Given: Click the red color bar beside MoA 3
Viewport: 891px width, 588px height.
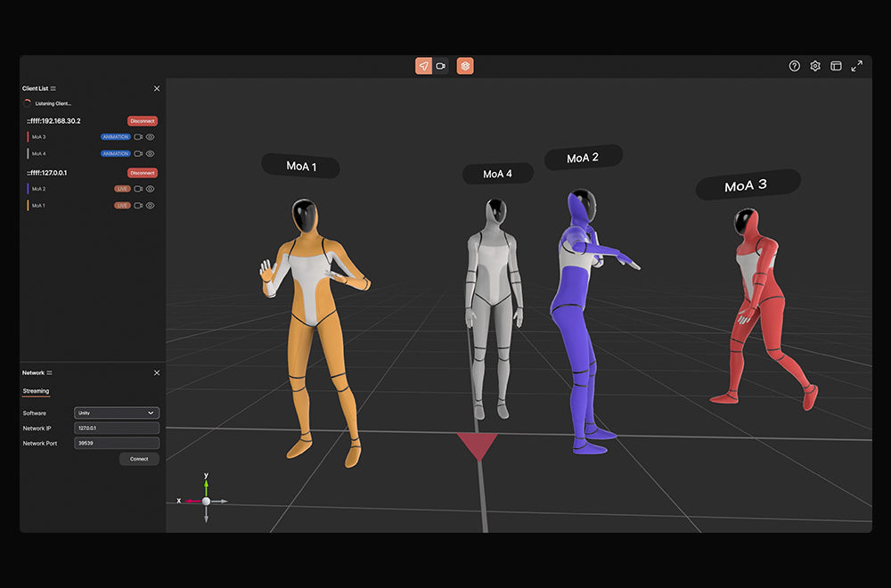Looking at the screenshot, I should click(x=28, y=137).
